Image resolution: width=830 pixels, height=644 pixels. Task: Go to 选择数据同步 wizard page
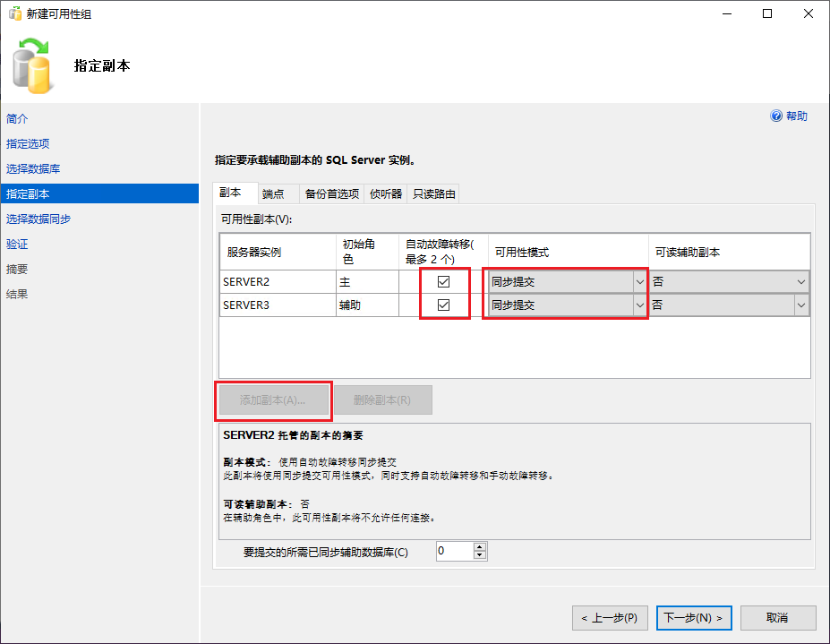pos(39,219)
